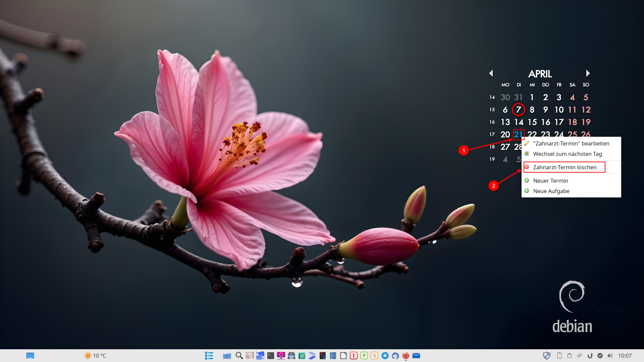Open the Firefox browser from the taskbar
Screen dimensions: 644x362
[x=406, y=356]
